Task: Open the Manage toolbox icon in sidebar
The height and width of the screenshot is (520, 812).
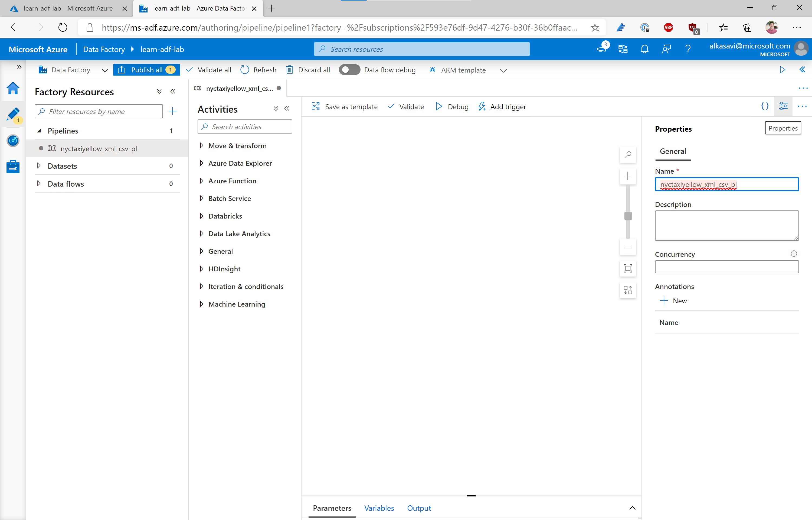Action: click(x=13, y=167)
